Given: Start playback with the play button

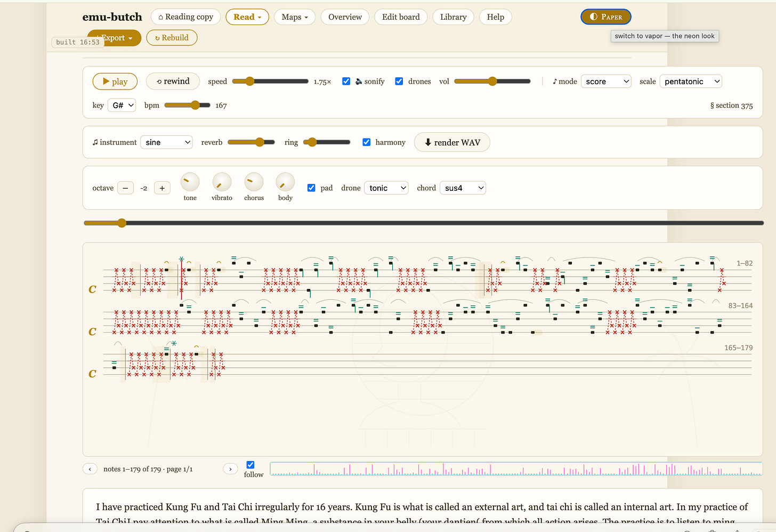Looking at the screenshot, I should click(x=115, y=82).
